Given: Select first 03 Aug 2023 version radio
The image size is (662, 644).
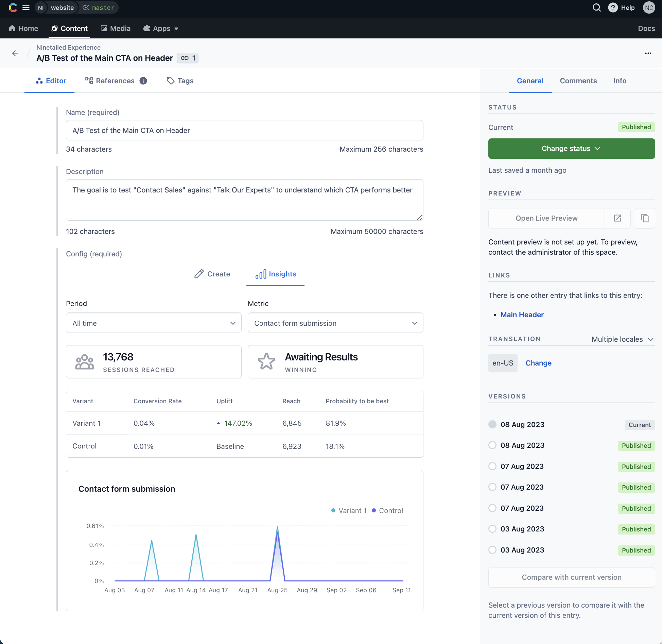Looking at the screenshot, I should pyautogui.click(x=492, y=529).
